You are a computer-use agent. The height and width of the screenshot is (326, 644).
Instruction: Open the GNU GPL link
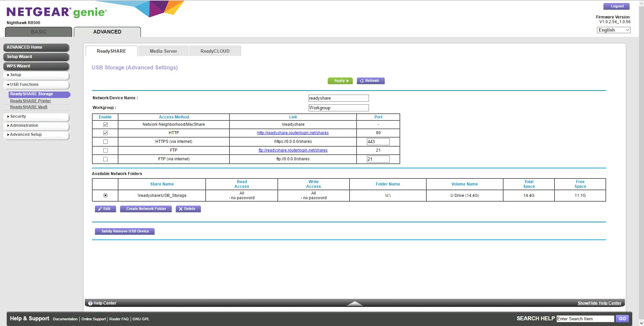[x=141, y=319]
